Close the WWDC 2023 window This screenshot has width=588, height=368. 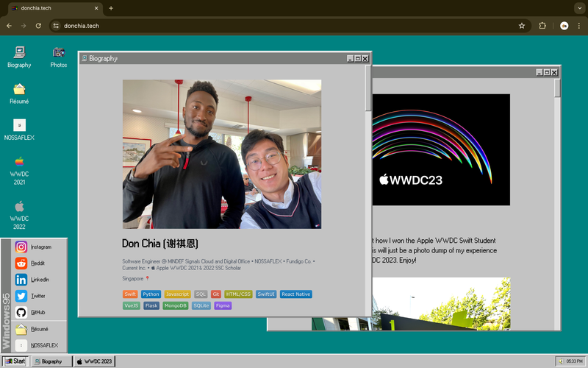pos(555,72)
